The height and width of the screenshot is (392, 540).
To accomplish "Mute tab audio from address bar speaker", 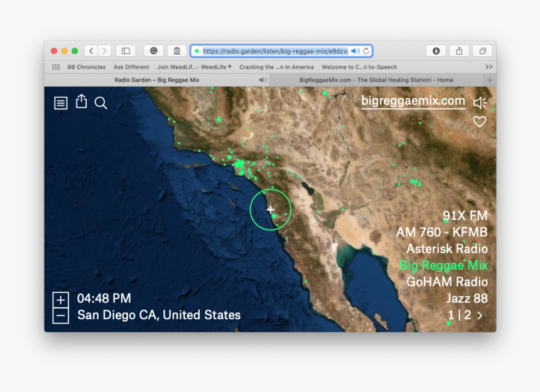I will [x=355, y=51].
